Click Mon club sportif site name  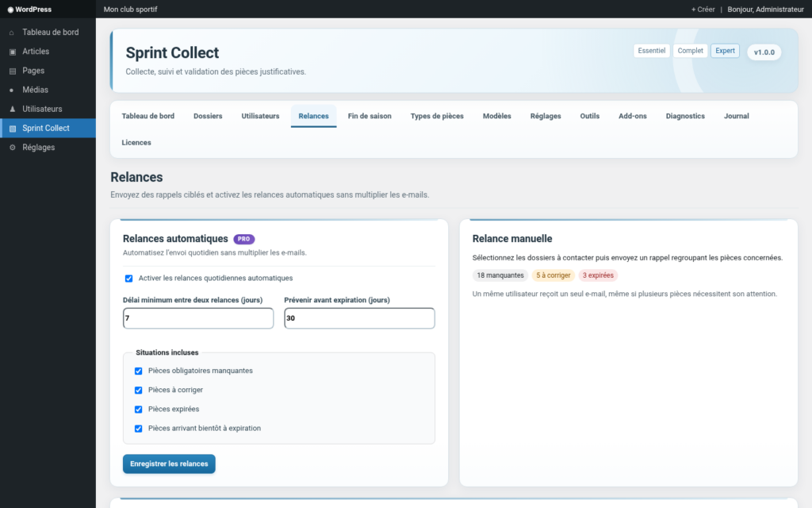click(131, 10)
